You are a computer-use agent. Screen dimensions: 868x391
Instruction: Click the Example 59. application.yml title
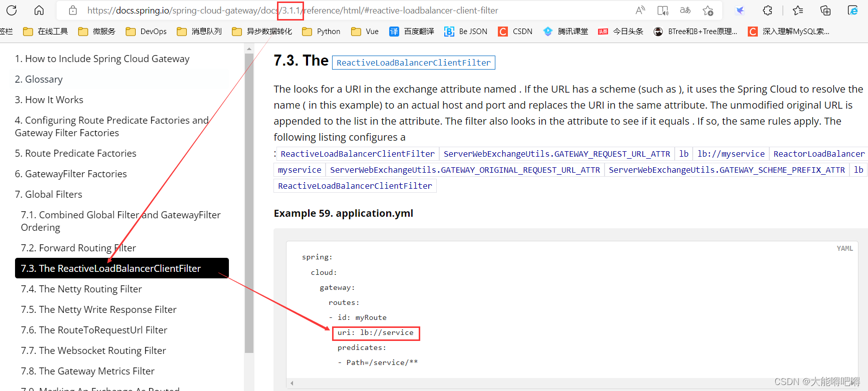click(344, 213)
